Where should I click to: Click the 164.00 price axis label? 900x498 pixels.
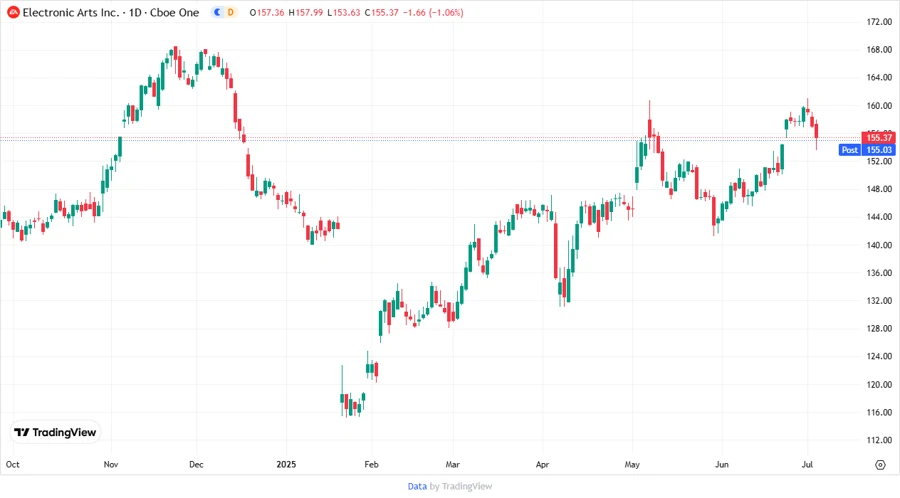coord(879,77)
